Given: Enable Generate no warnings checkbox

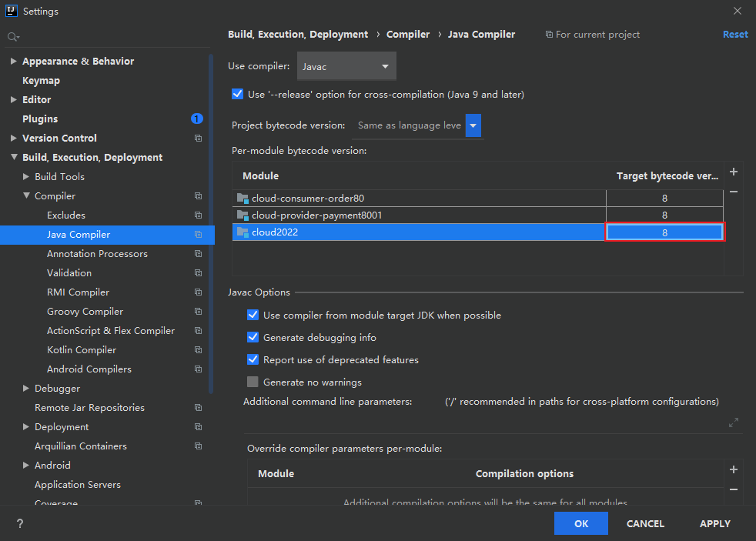Looking at the screenshot, I should point(253,382).
